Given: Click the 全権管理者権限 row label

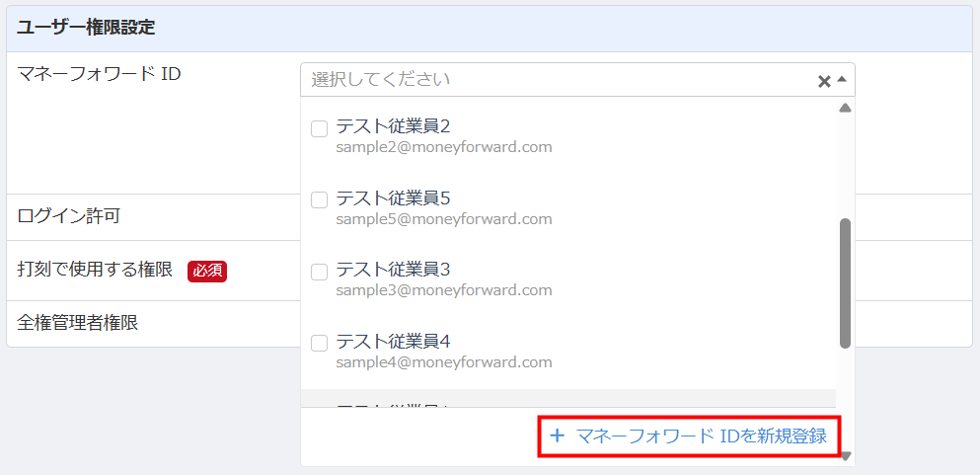Looking at the screenshot, I should [x=78, y=323].
